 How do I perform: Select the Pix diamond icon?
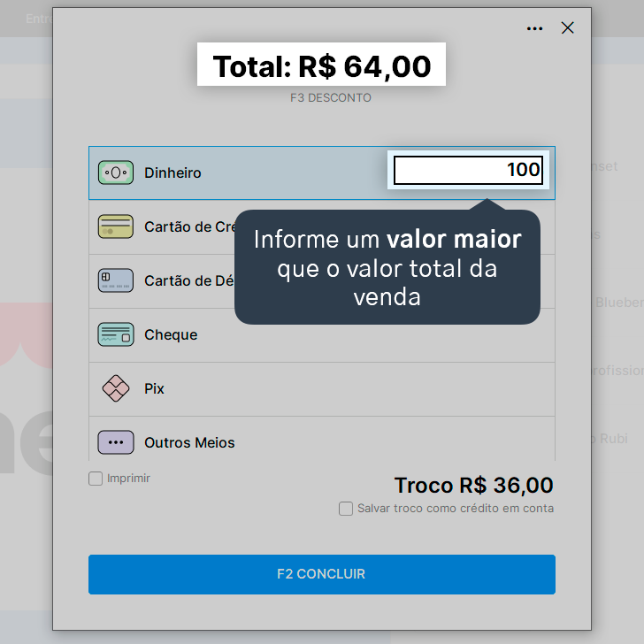click(116, 388)
